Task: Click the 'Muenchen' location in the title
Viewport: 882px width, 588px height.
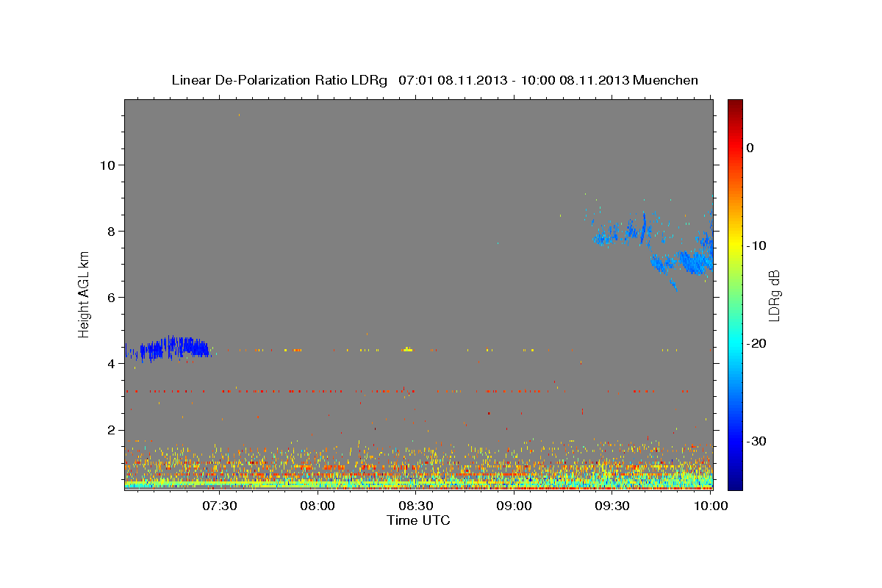Action: (x=666, y=80)
